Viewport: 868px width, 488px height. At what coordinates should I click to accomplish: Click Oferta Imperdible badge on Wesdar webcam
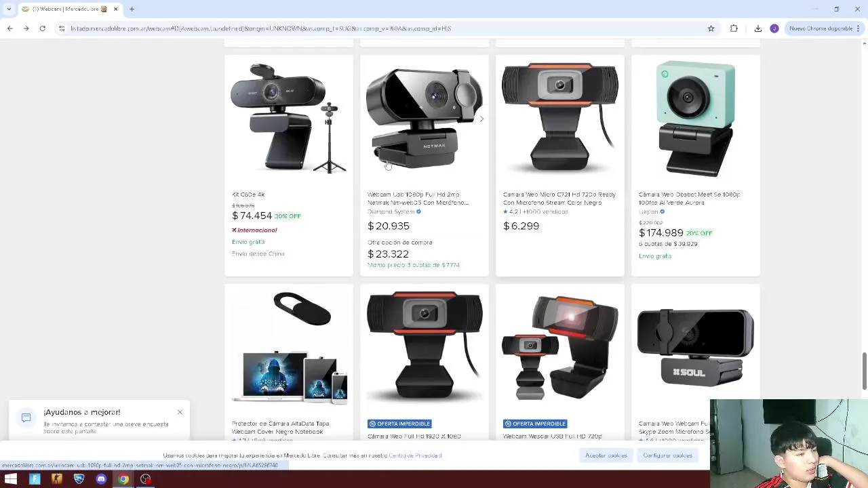535,424
